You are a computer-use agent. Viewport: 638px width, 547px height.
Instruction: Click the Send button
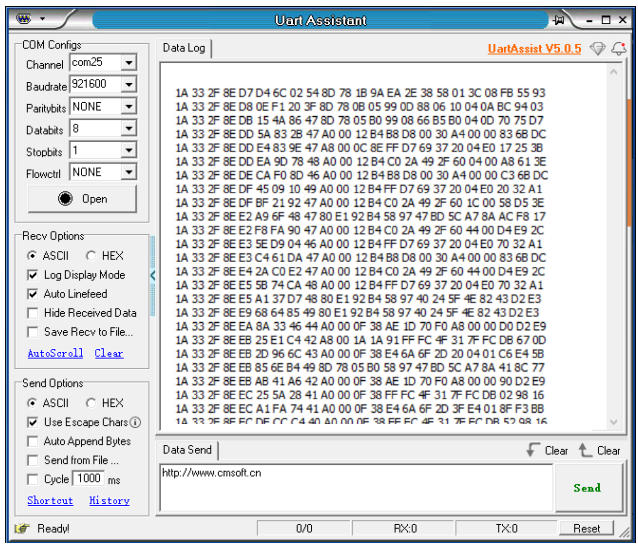point(587,488)
